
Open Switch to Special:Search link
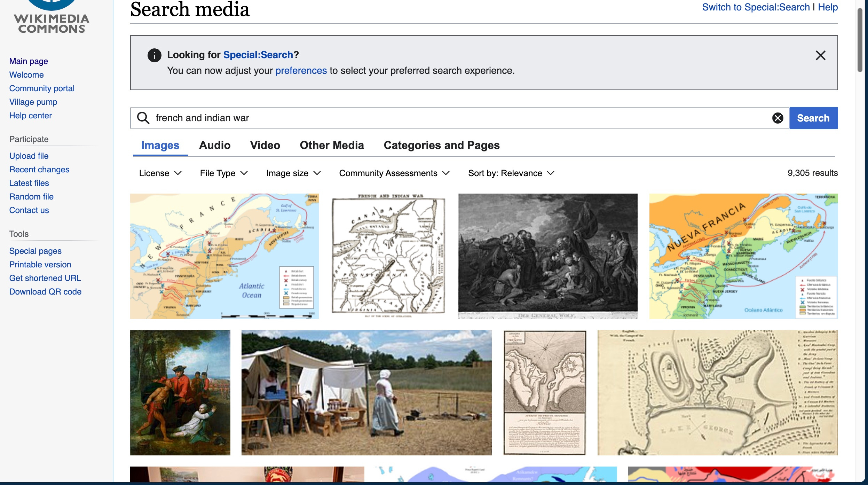click(756, 7)
